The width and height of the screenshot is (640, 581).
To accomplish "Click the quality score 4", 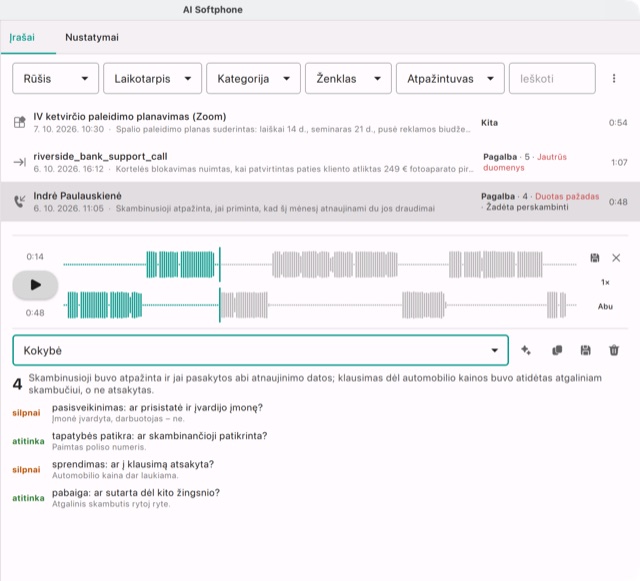I will [17, 384].
